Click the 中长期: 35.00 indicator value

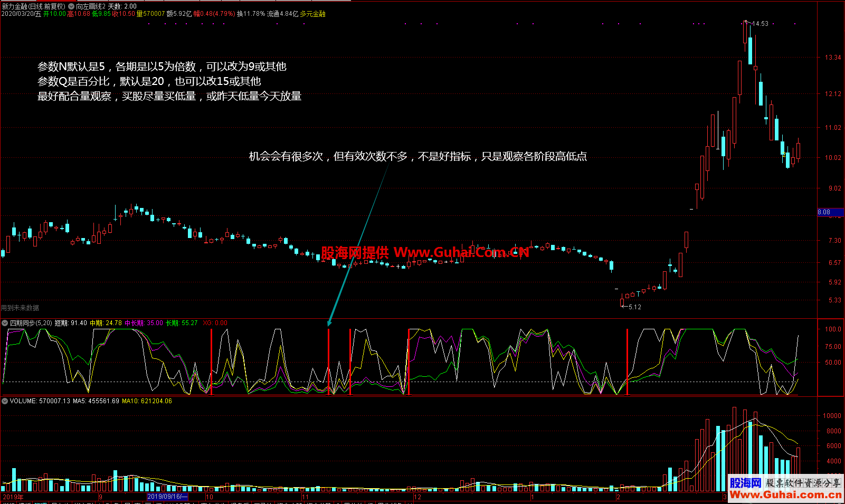[144, 323]
